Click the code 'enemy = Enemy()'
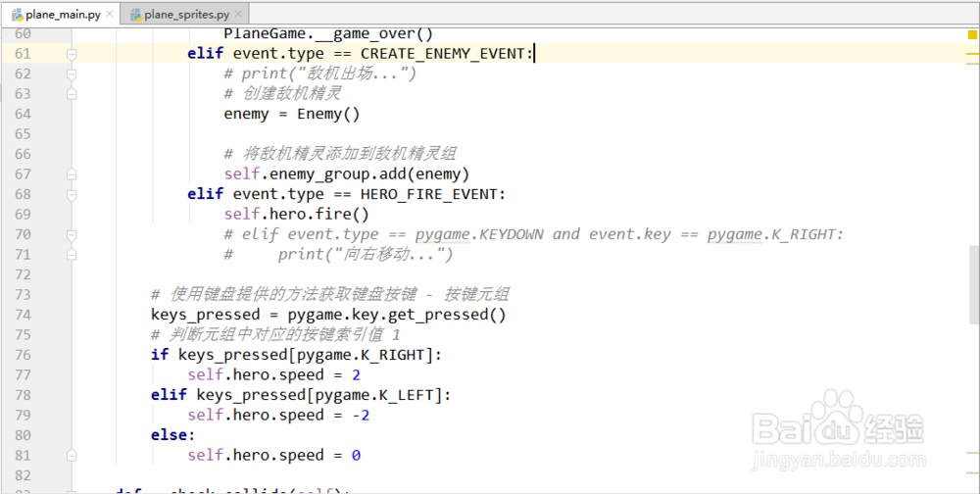This screenshot has width=980, height=494. (x=292, y=115)
